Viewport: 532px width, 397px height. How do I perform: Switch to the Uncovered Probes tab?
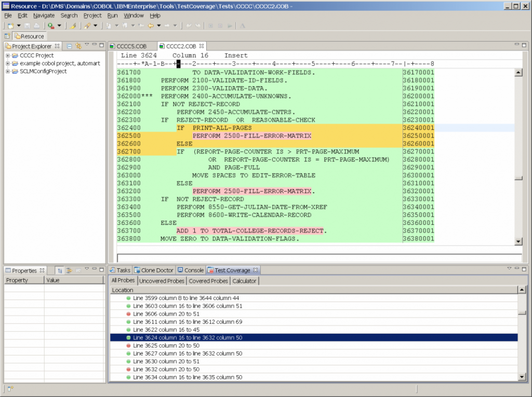[x=162, y=281]
